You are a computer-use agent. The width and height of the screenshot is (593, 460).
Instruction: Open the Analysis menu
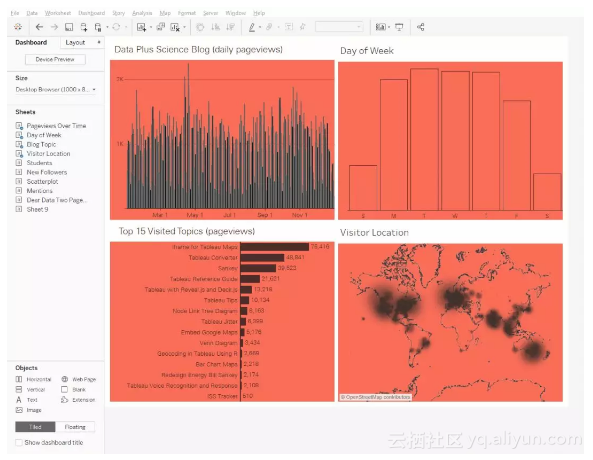(142, 13)
